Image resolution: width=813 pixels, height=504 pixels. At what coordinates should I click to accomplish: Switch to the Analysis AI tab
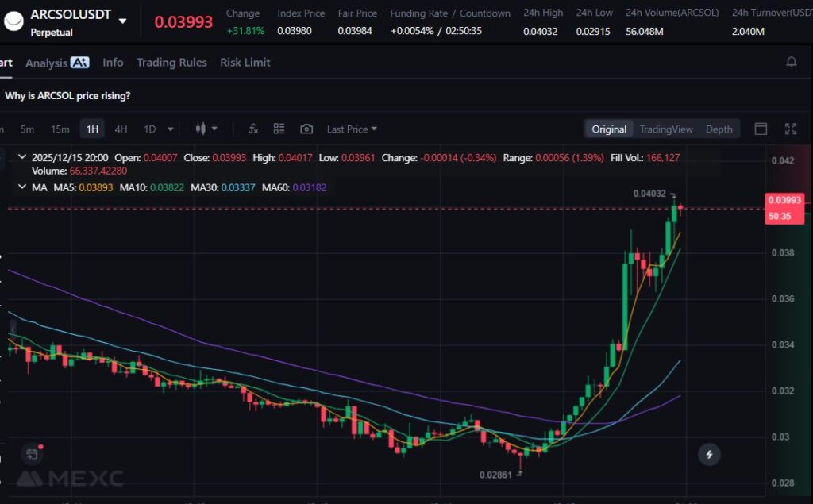point(57,63)
